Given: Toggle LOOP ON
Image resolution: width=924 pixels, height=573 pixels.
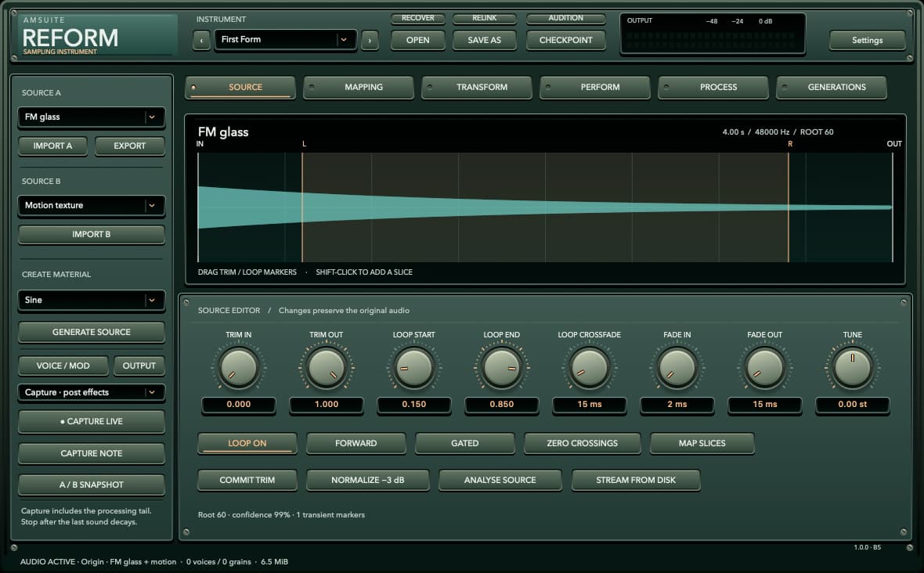Looking at the screenshot, I should click(x=247, y=443).
